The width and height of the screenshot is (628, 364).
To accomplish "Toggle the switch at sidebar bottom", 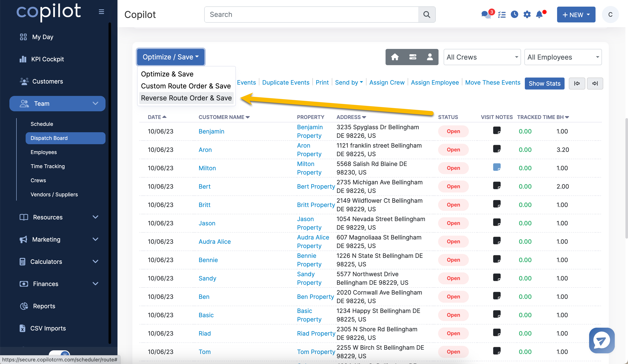I will pyautogui.click(x=59, y=353).
